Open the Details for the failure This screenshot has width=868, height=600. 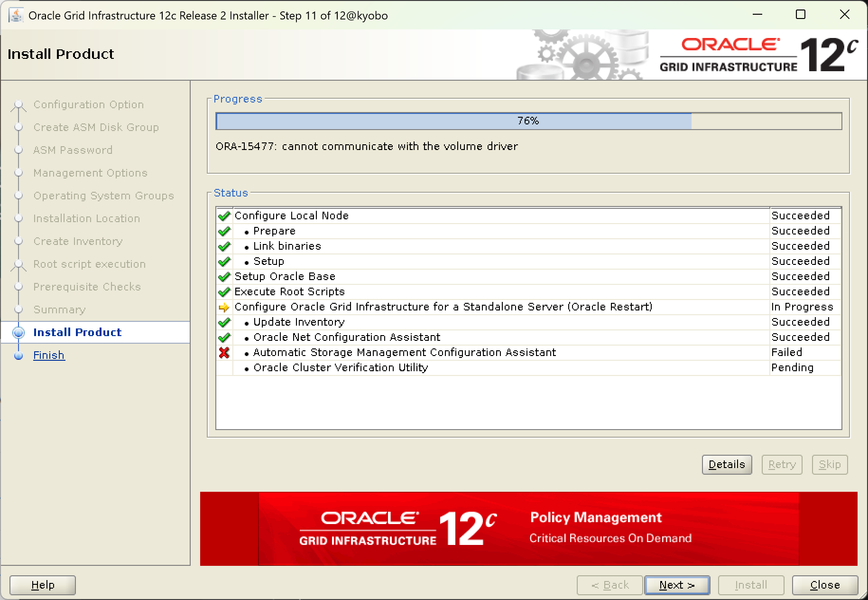click(727, 464)
